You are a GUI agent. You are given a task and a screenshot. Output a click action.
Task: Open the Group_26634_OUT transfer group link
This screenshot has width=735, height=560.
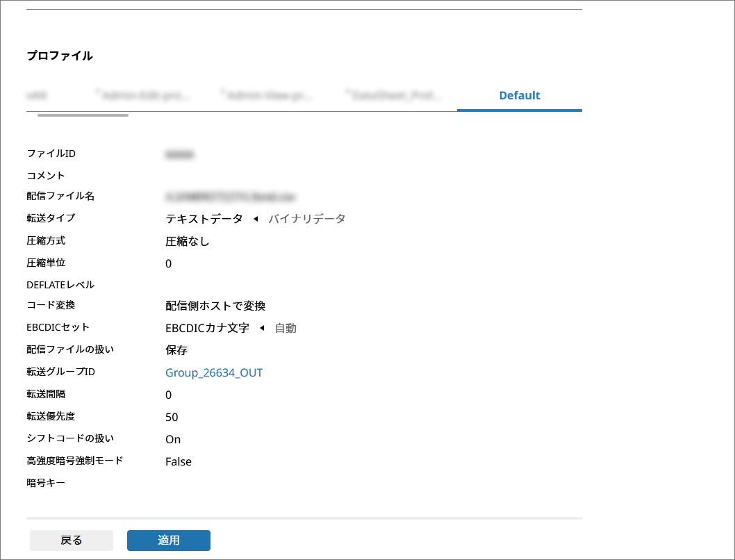pyautogui.click(x=214, y=373)
